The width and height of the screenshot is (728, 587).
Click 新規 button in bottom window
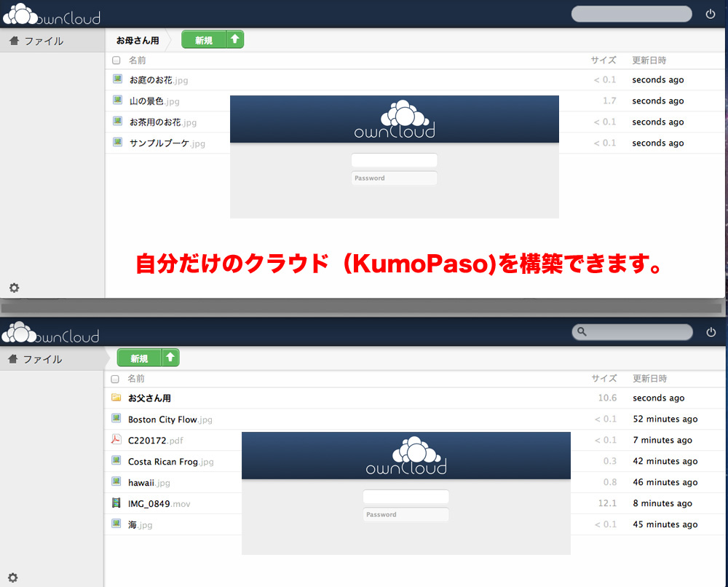pos(139,358)
